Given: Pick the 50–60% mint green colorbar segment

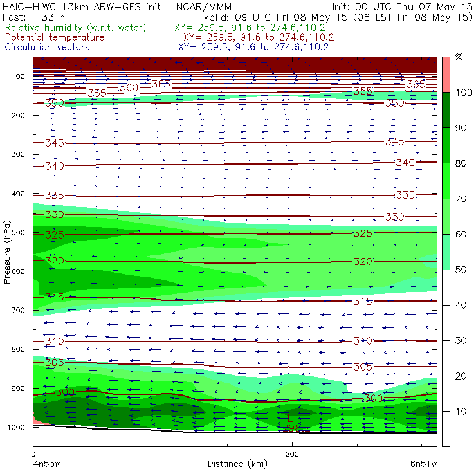Looking at the screenshot, I should pos(446,252).
